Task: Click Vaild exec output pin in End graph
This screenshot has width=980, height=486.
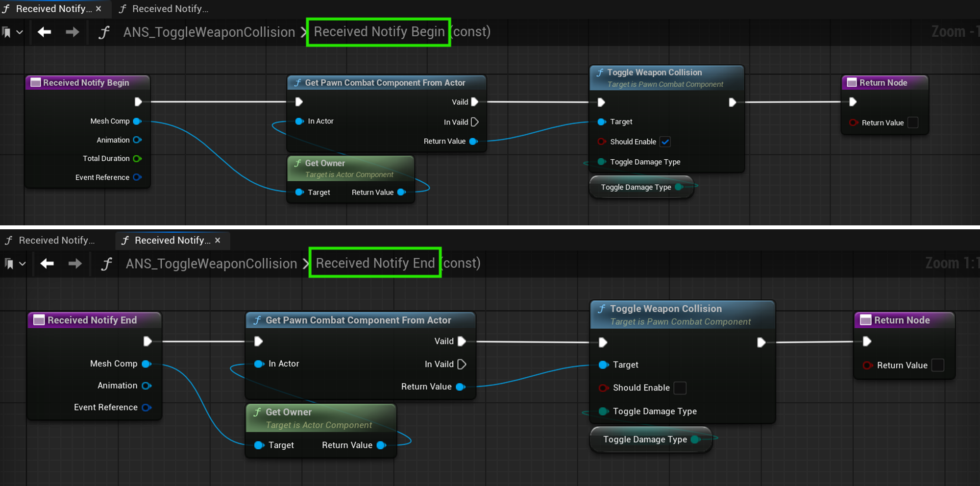Action: [462, 341]
